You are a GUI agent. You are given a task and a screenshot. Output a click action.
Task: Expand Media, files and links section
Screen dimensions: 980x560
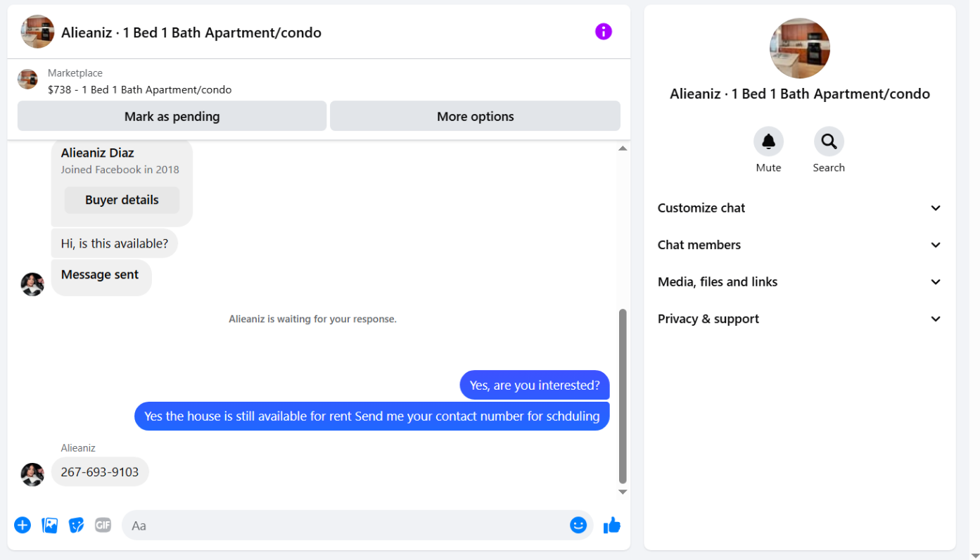point(799,282)
